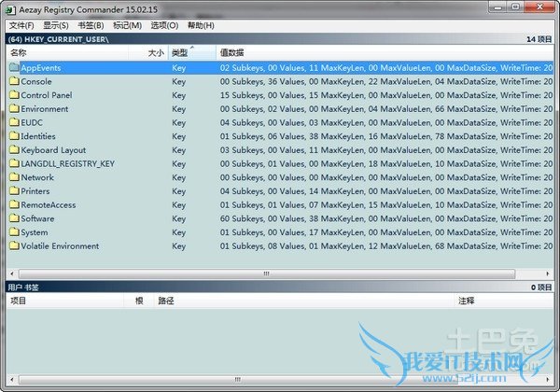Open the 文件(F) menu
This screenshot has width=560, height=392.
coord(21,25)
